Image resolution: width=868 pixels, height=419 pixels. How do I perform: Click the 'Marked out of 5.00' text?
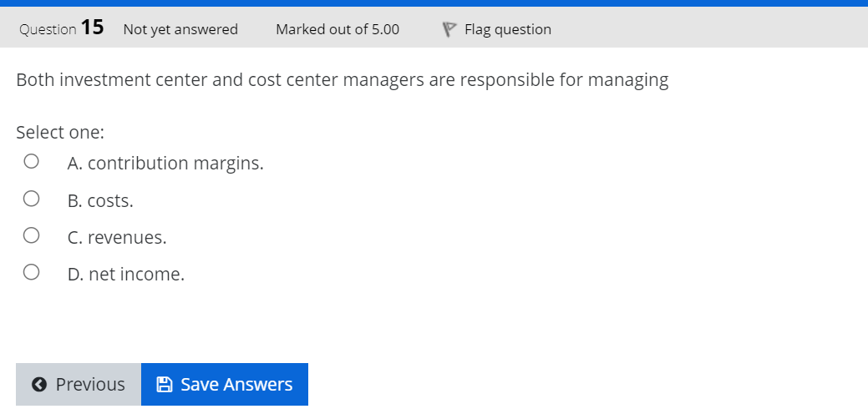pos(338,29)
